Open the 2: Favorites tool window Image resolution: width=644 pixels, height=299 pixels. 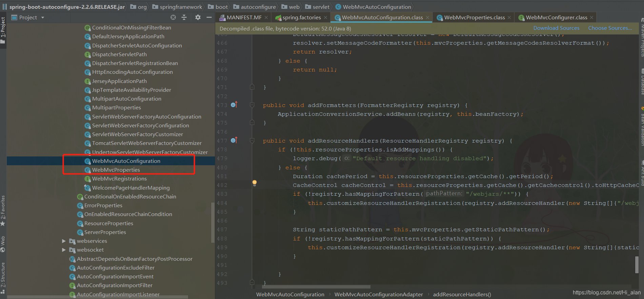click(x=3, y=211)
